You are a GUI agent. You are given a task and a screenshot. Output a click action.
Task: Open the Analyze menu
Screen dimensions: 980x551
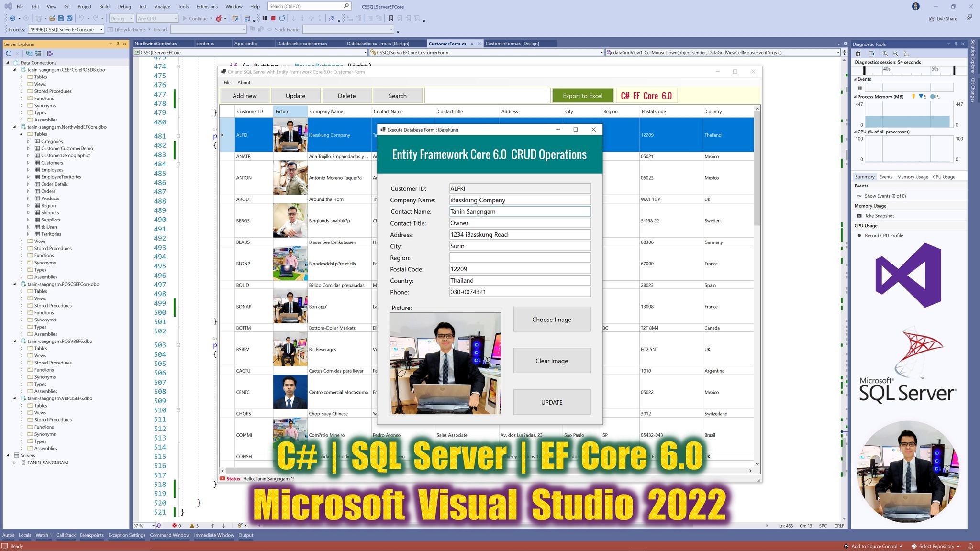(162, 6)
